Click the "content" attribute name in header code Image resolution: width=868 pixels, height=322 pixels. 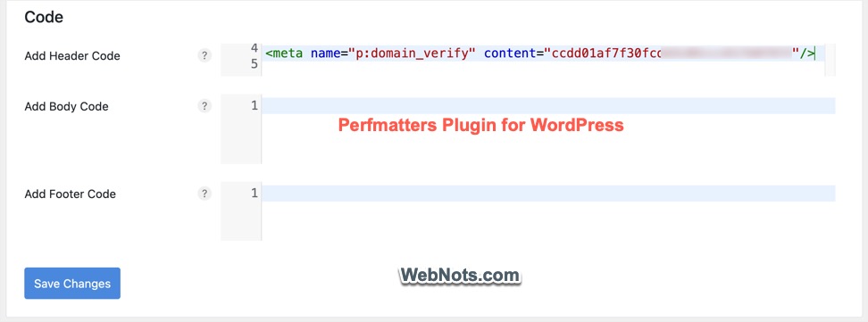[511, 54]
